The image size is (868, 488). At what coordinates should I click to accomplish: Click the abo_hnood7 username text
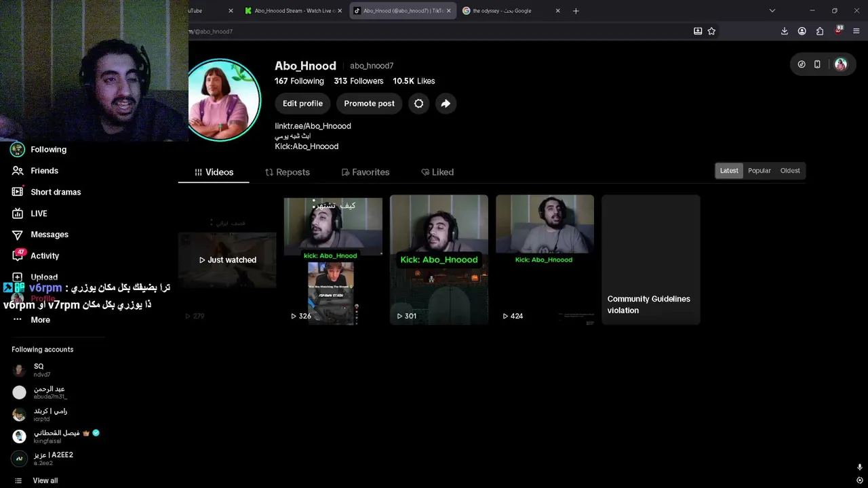click(372, 66)
